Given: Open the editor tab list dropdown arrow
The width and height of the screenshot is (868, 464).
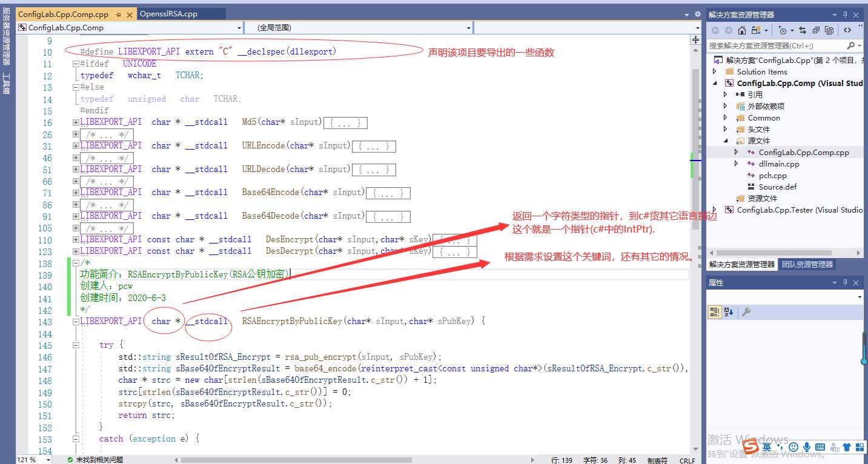Looking at the screenshot, I should click(687, 15).
